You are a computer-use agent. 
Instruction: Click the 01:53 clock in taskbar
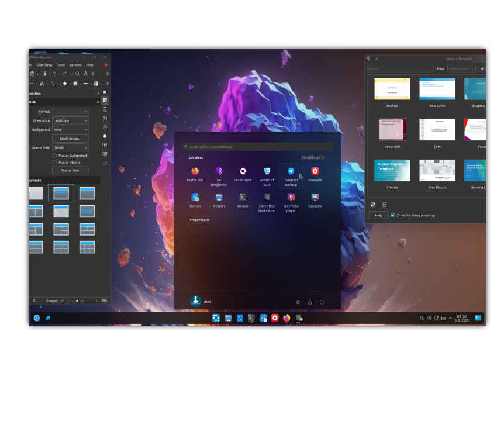pos(462,318)
